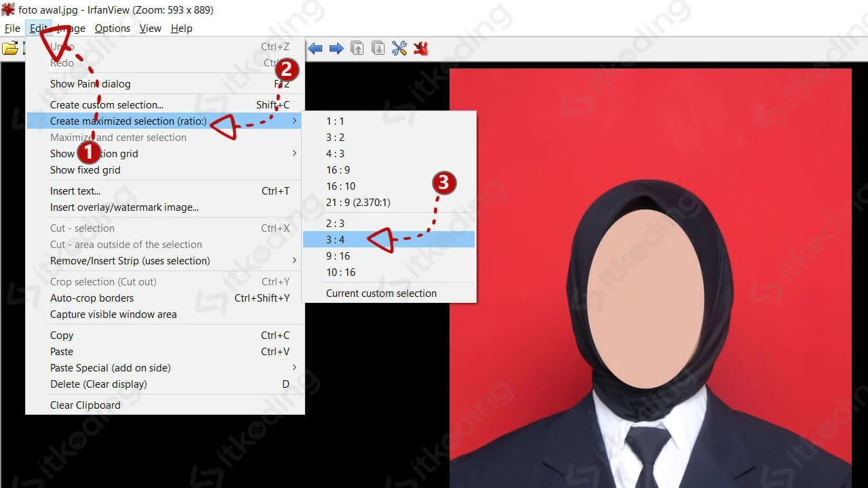This screenshot has width=868, height=488.
Task: Select Current custom selection
Action: 389,293
